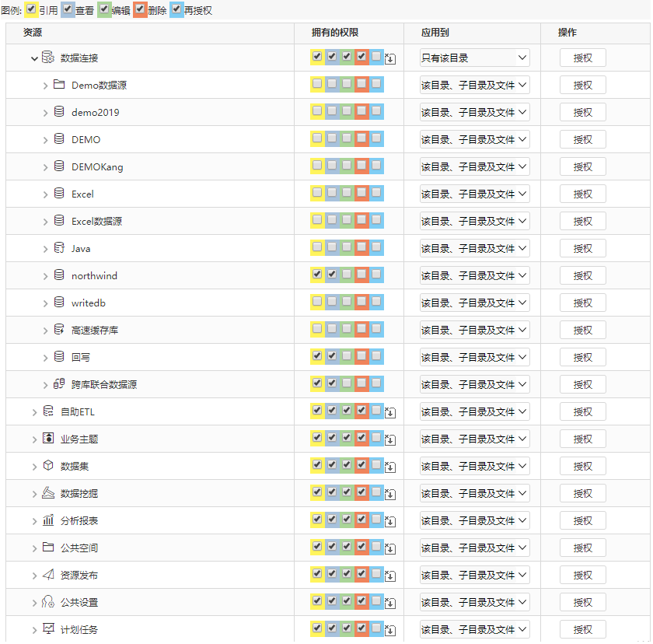This screenshot has width=653, height=644.
Task: Click the 授权 button for 数据连接
Action: (x=582, y=58)
